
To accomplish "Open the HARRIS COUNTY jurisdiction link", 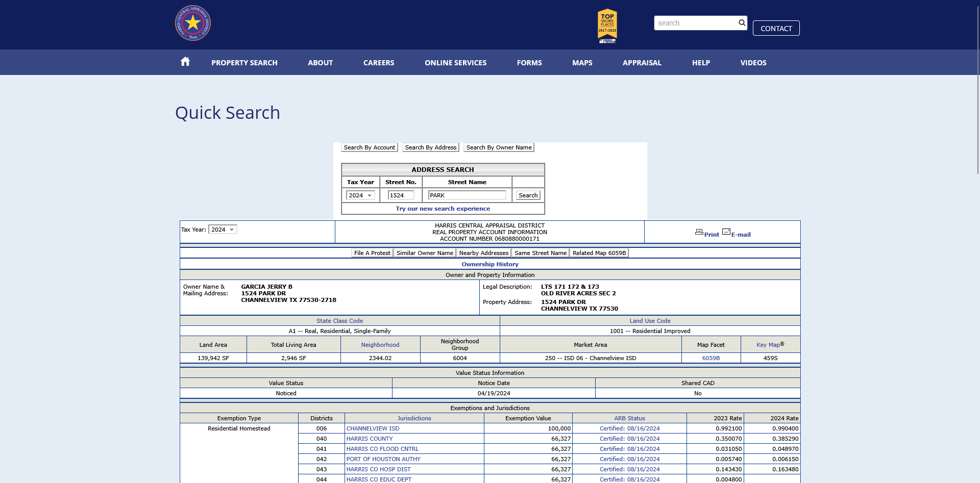I will [x=370, y=439].
